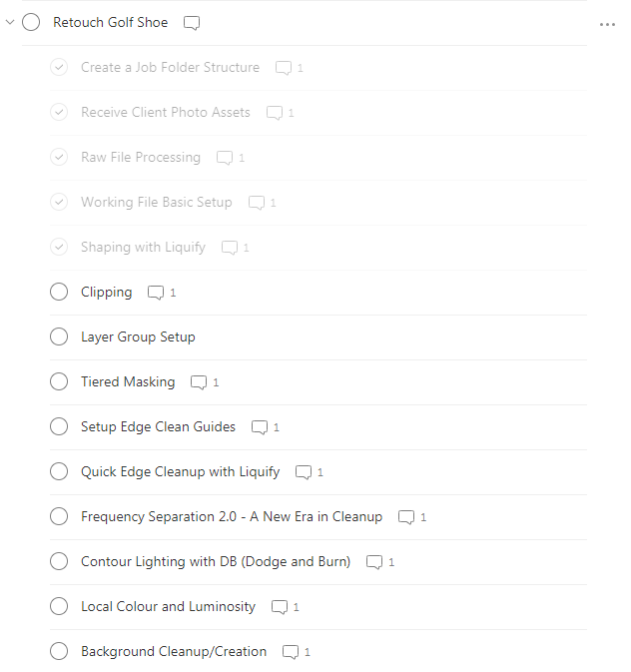Complete the Retouch Golf Shoe parent task
The image size is (631, 672).
(31, 22)
